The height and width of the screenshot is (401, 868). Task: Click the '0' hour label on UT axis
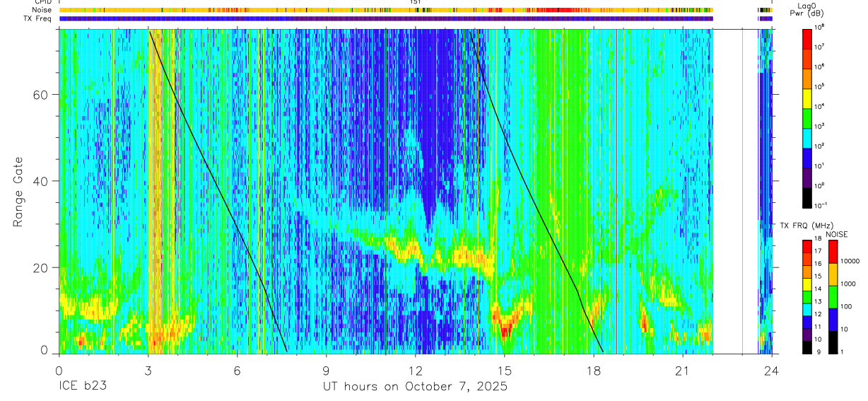pos(59,370)
